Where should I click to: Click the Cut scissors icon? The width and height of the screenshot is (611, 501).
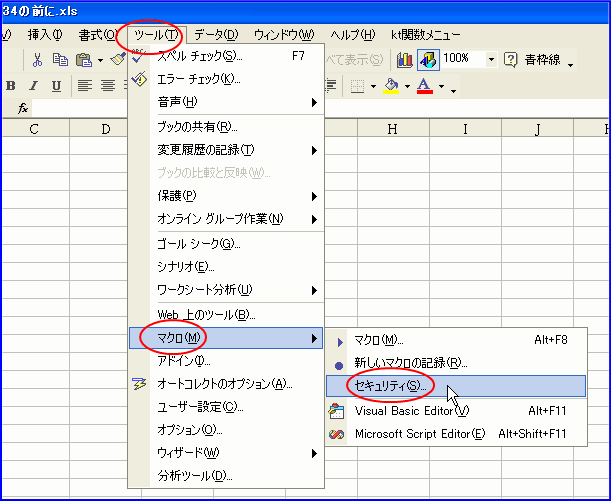click(37, 60)
